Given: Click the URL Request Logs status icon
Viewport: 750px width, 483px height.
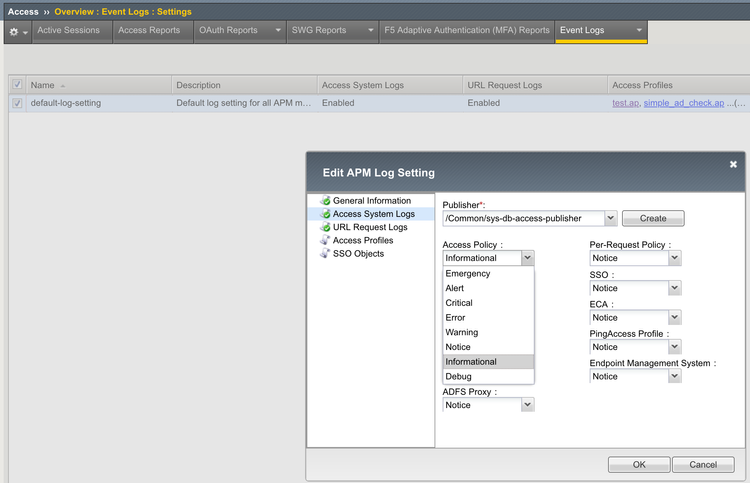Looking at the screenshot, I should [x=325, y=227].
